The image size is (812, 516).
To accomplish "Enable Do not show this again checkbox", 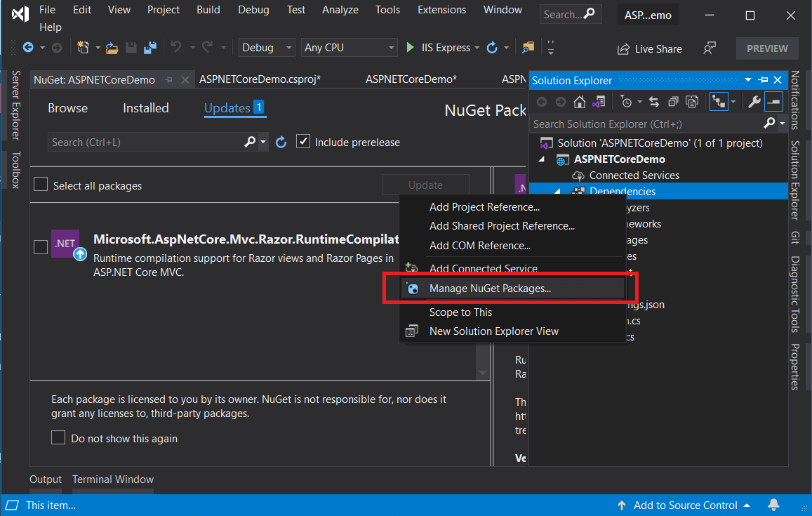I will tap(58, 438).
